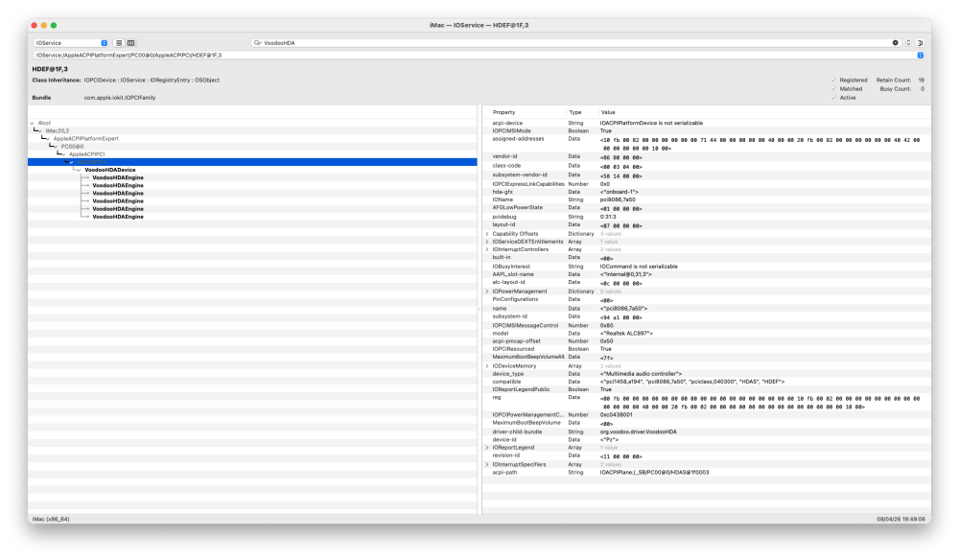Toggle the inspector sidebar icon at the toolbar's right end

click(x=920, y=43)
